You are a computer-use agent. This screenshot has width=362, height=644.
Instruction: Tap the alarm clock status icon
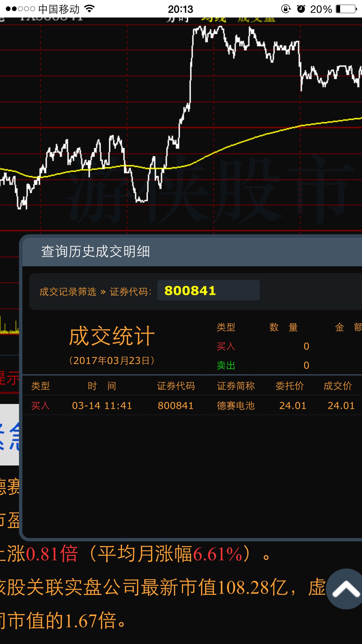pos(301,9)
